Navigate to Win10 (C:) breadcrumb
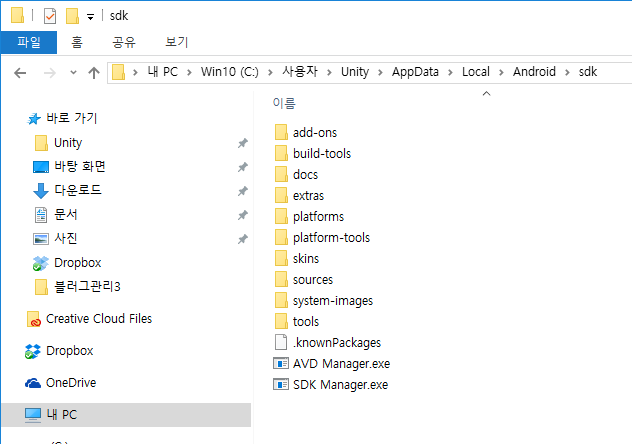Screen dimensions: 632x444 click(230, 72)
